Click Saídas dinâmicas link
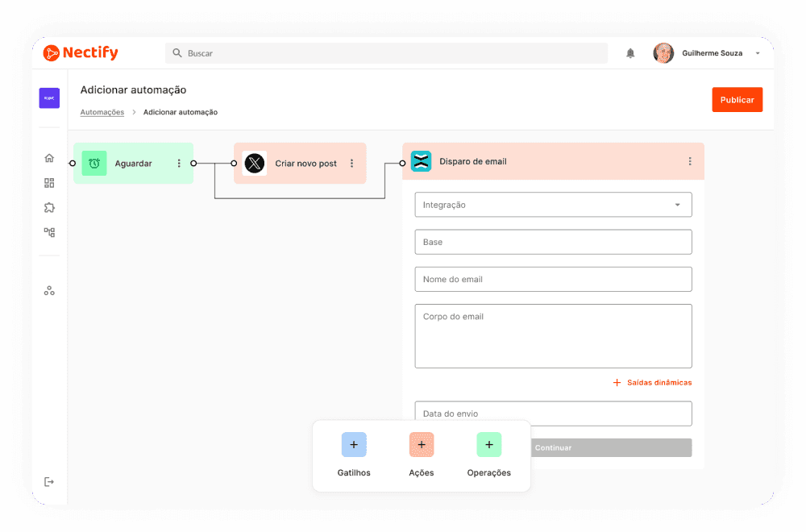This screenshot has height=532, width=806. [x=653, y=383]
